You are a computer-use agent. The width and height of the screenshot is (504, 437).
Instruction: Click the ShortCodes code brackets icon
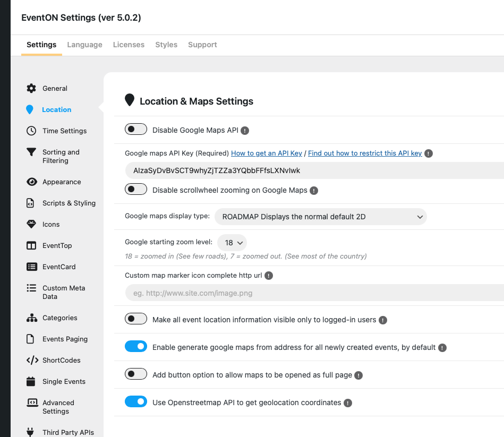(x=31, y=360)
